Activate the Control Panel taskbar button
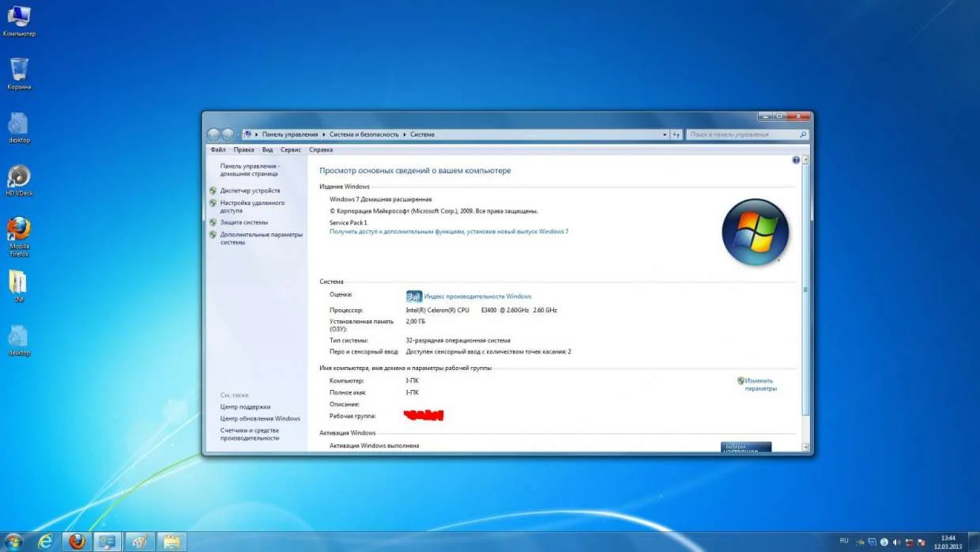The image size is (980, 552). pos(107,542)
